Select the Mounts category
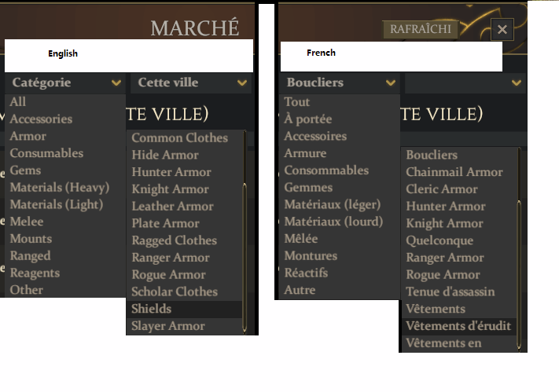The width and height of the screenshot is (559, 392). [31, 239]
